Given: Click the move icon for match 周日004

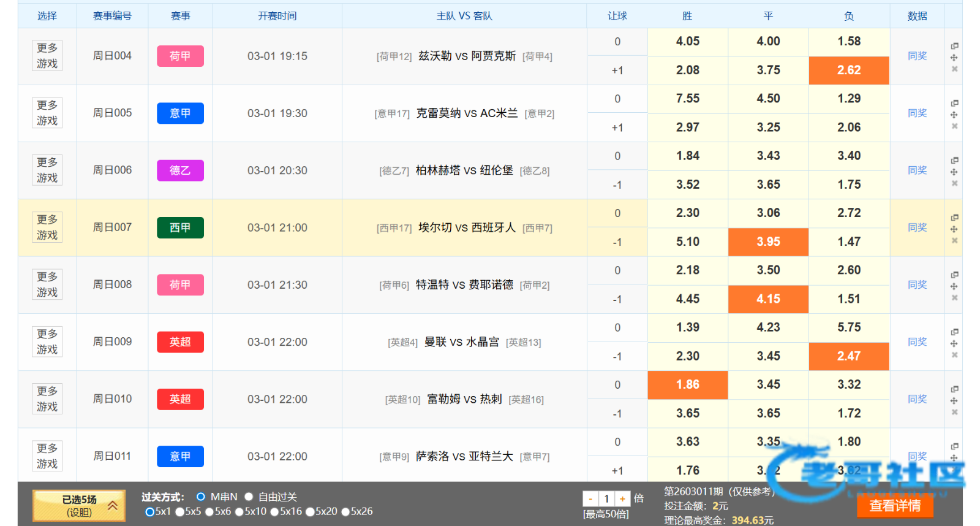Looking at the screenshot, I should click(x=954, y=58).
